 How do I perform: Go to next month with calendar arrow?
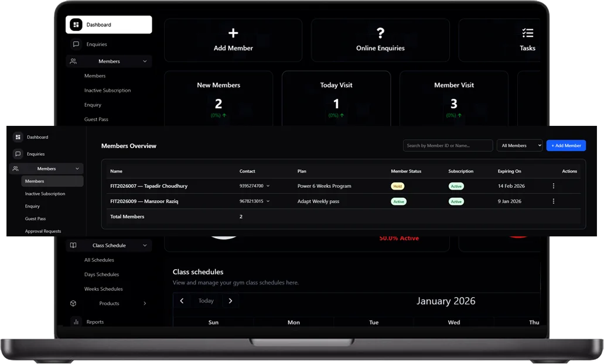(x=230, y=301)
